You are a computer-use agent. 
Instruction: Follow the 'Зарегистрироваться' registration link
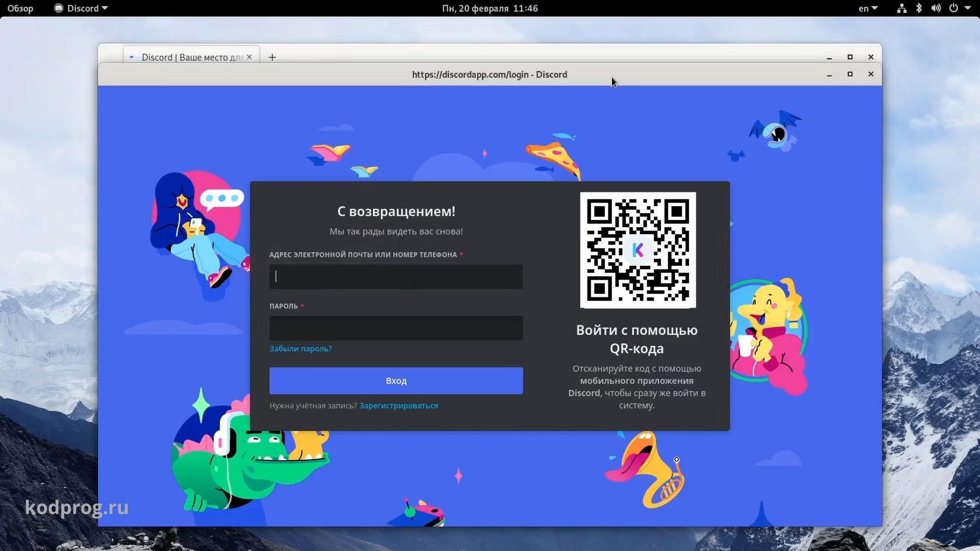click(399, 406)
